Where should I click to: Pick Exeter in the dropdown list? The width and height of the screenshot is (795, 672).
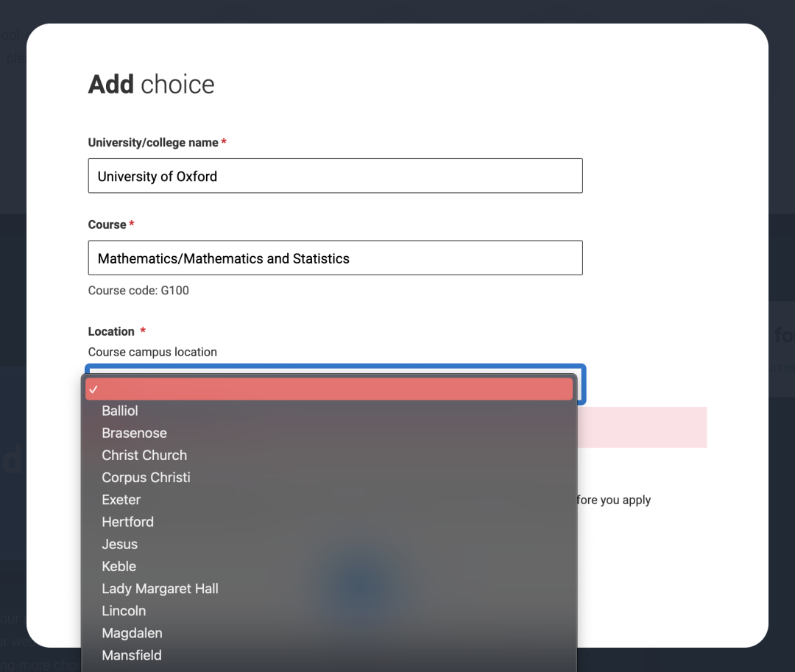[329, 501]
